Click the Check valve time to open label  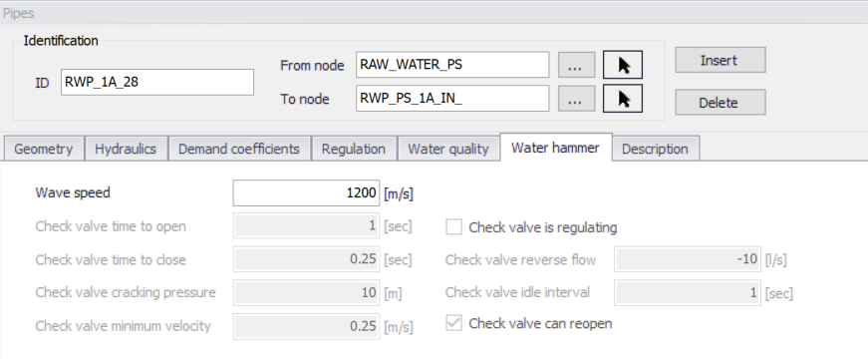[111, 226]
